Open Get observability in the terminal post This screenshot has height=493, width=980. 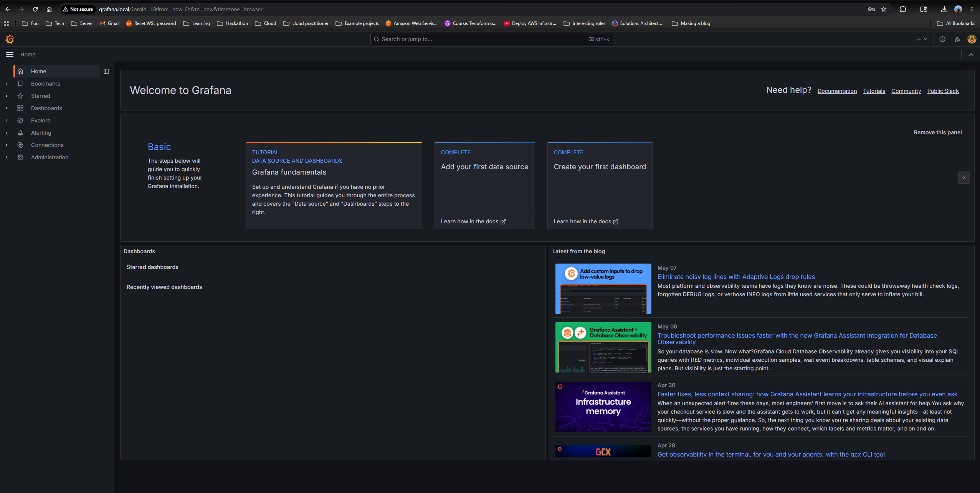(x=771, y=454)
